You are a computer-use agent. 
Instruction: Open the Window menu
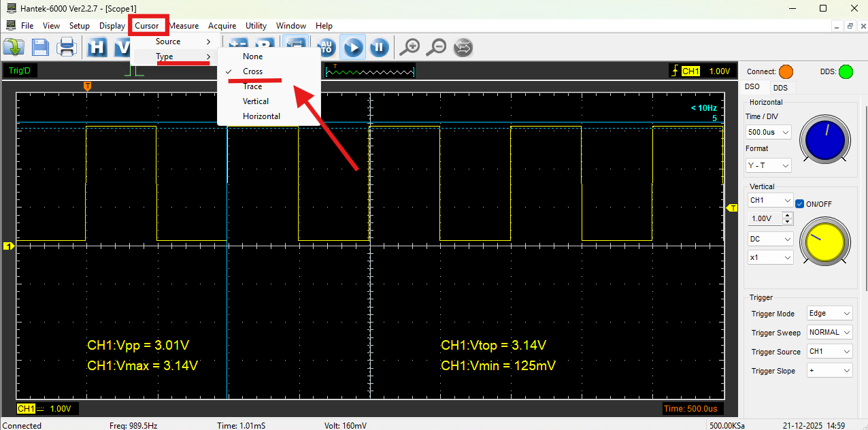click(x=291, y=26)
